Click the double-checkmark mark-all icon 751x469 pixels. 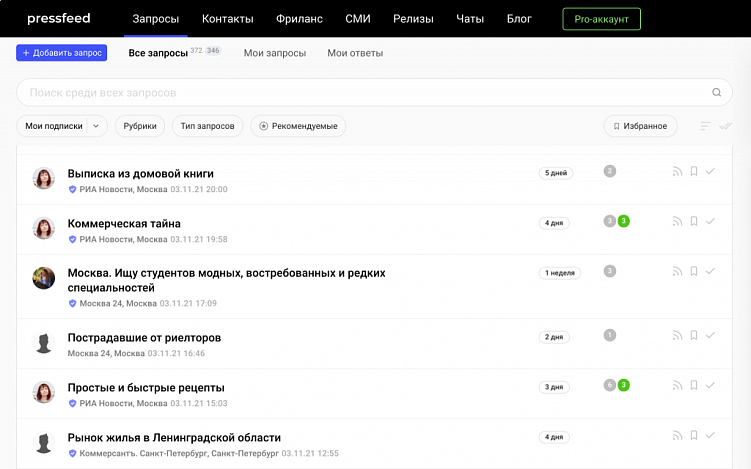pos(726,126)
